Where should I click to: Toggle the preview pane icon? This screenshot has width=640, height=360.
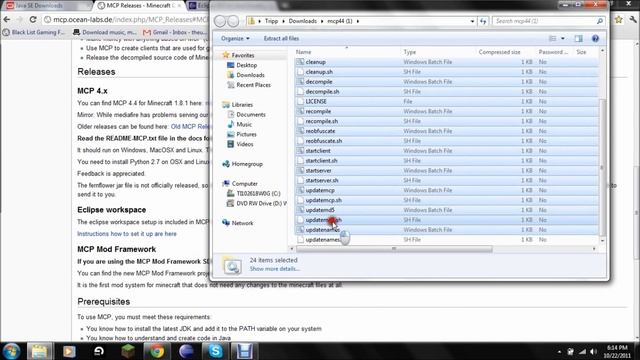click(578, 38)
